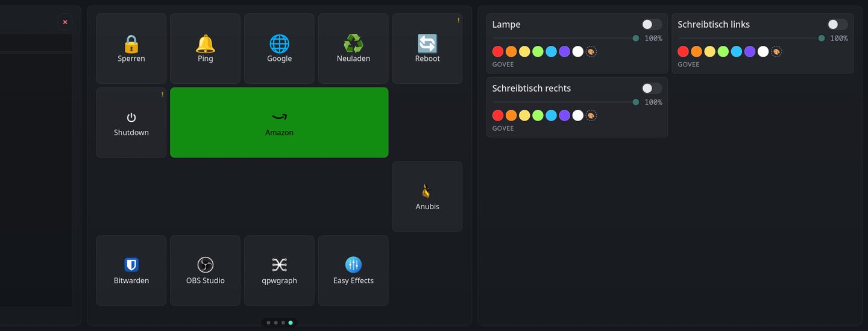Set Schreibtisch rechts color to orange
Viewport: 868px width, 331px height.
point(511,115)
